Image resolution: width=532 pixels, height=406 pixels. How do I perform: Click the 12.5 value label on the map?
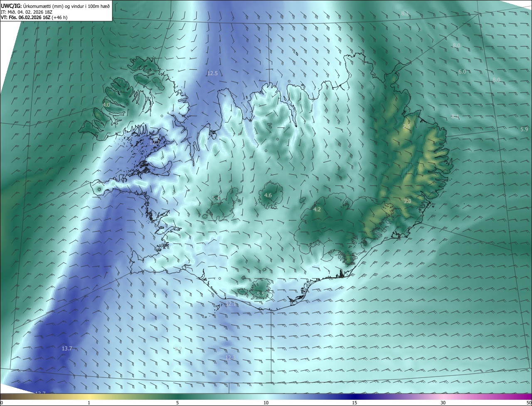pyautogui.click(x=212, y=73)
